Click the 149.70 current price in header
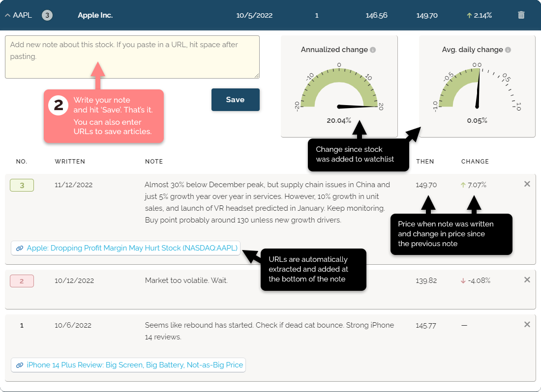 point(427,15)
